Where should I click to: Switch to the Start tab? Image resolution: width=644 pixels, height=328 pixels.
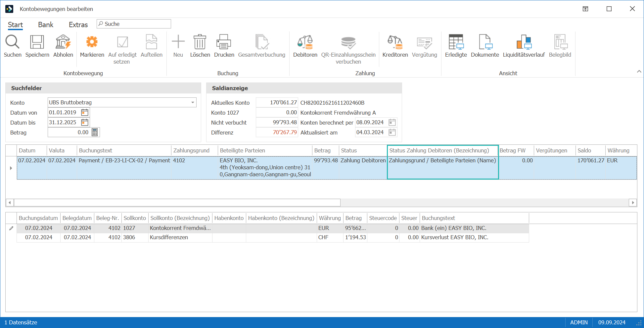(x=15, y=25)
